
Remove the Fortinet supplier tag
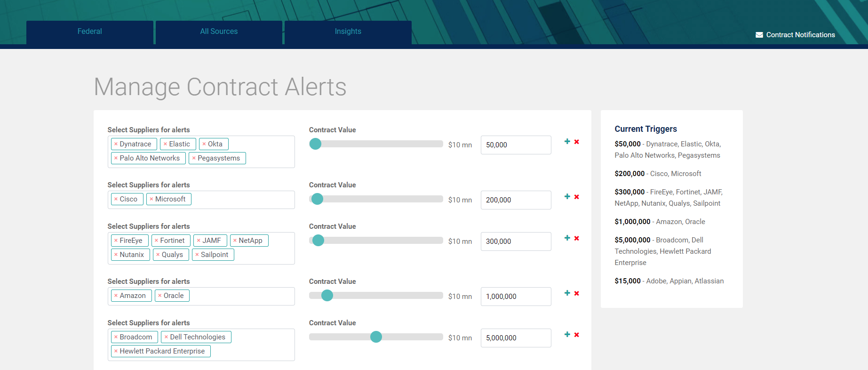pyautogui.click(x=156, y=241)
